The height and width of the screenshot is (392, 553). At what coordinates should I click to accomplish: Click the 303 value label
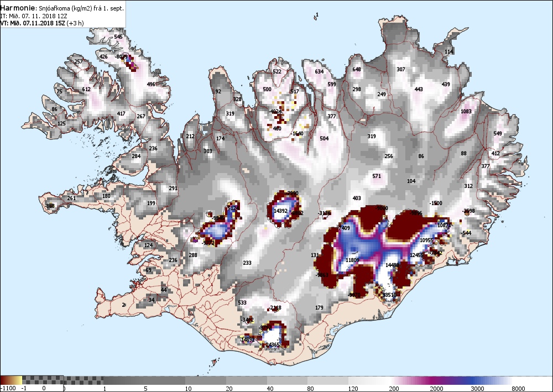click(x=208, y=151)
